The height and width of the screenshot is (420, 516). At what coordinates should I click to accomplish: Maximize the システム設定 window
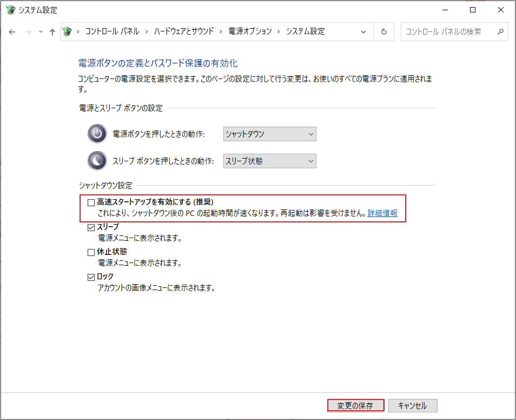[x=473, y=10]
